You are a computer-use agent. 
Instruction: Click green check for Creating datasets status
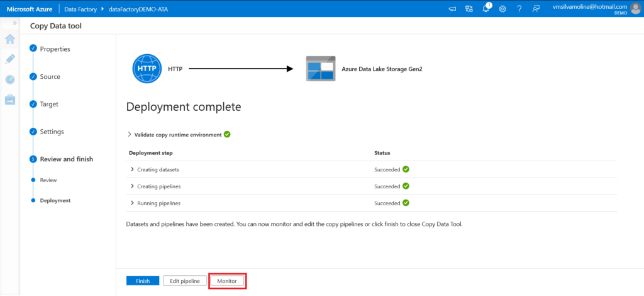[406, 169]
